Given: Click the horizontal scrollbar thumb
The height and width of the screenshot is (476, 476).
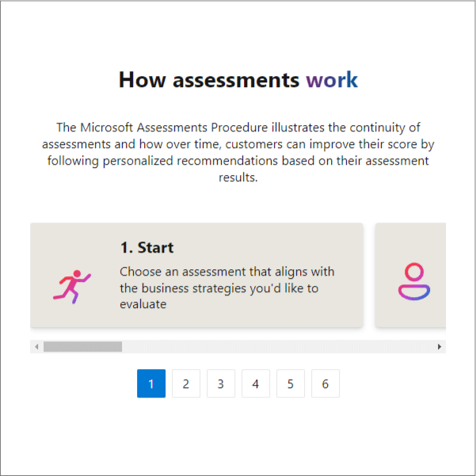Looking at the screenshot, I should click(82, 347).
